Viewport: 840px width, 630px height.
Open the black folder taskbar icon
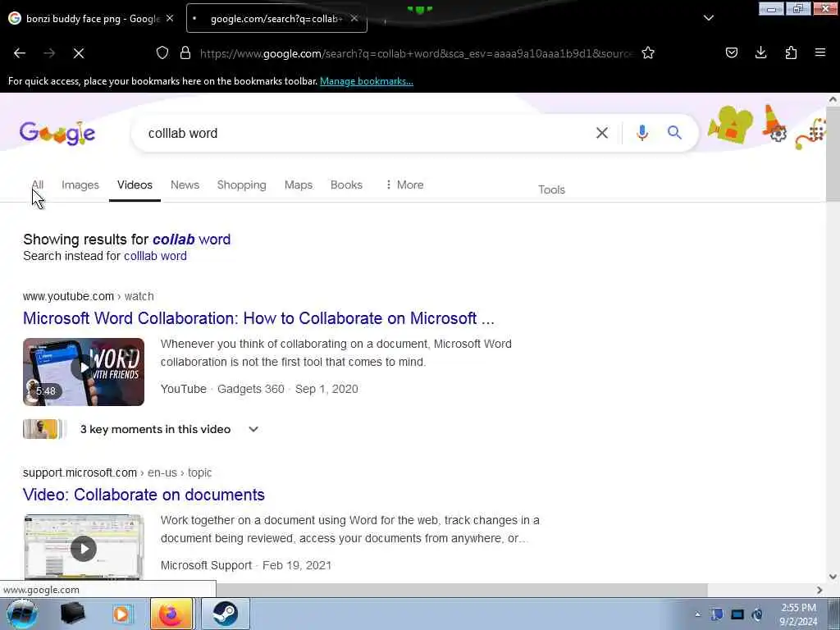(72, 614)
